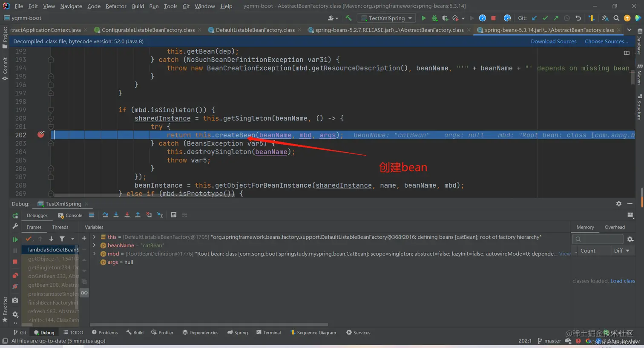Run TestXmlSpring with the green play icon
Viewport: 644px width, 348px height.
tap(423, 18)
